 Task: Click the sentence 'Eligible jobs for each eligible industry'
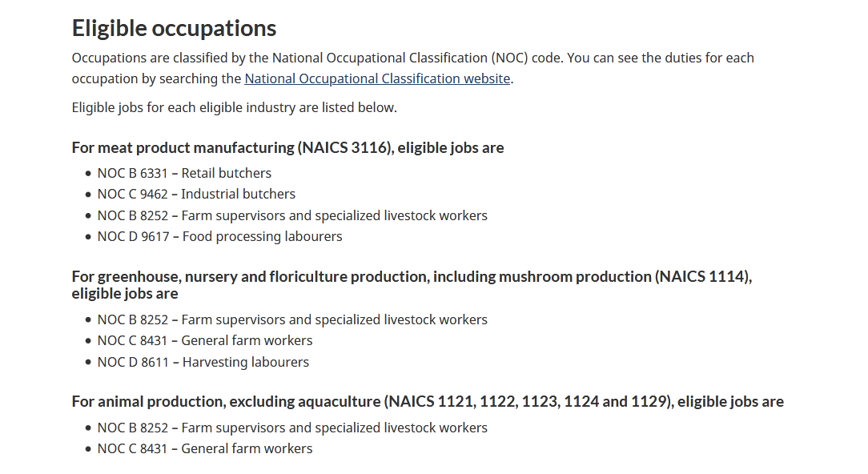click(x=234, y=107)
